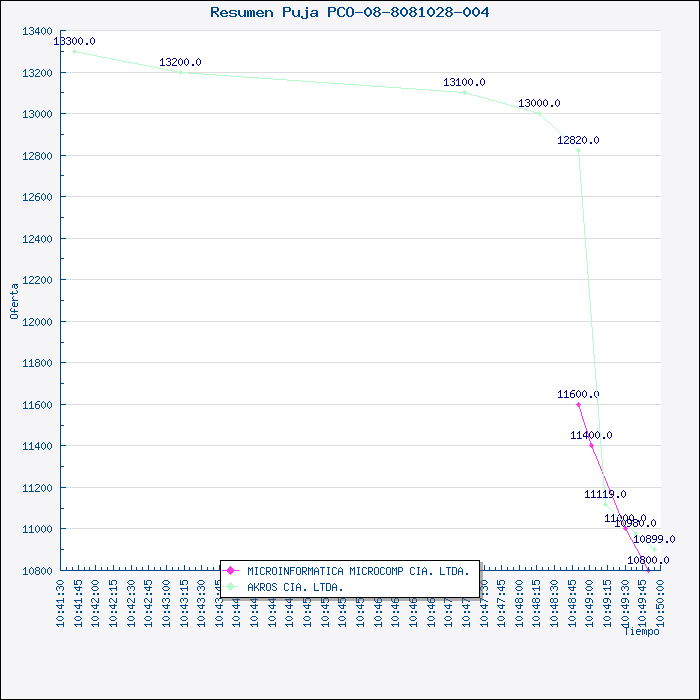Click the Oferta axis label

pyautogui.click(x=14, y=301)
